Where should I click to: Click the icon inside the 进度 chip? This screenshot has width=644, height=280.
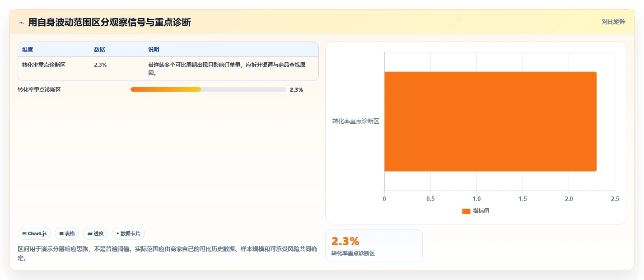[x=90, y=234]
